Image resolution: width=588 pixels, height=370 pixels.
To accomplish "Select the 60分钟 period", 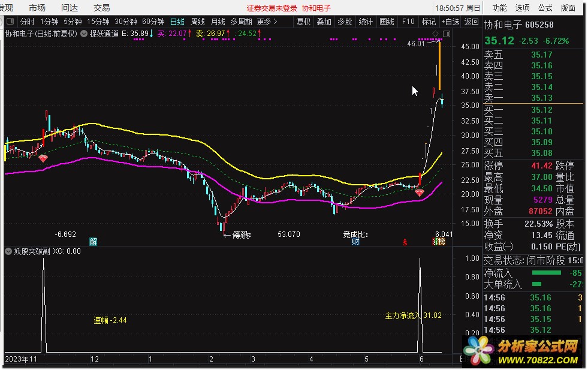I will 153,22.
